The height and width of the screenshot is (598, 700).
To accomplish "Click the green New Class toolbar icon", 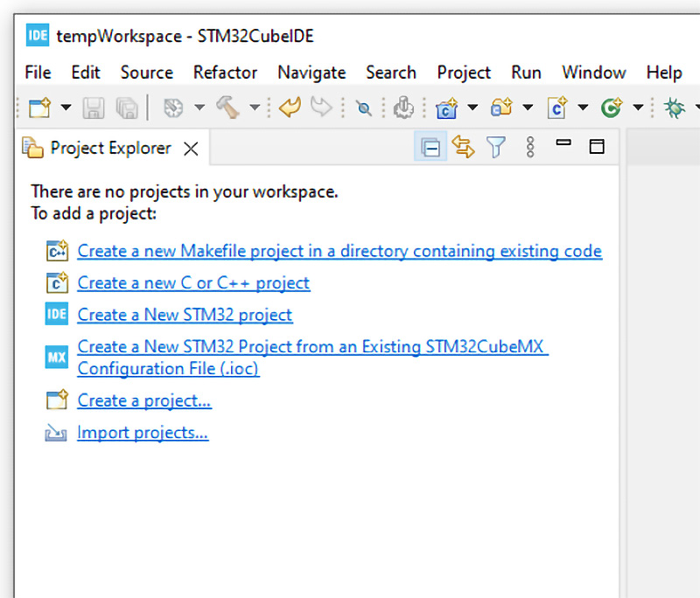I will [612, 108].
